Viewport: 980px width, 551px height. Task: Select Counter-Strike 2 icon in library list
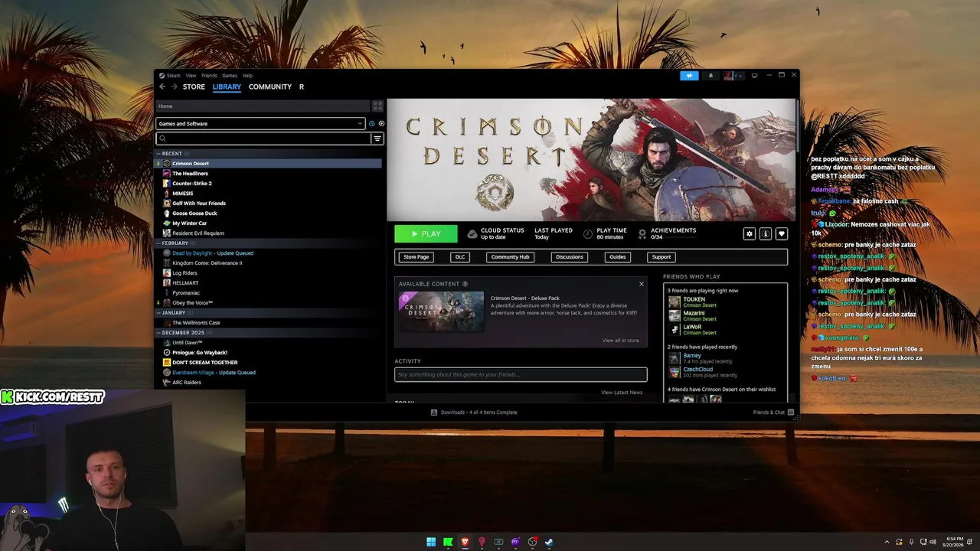pyautogui.click(x=167, y=184)
